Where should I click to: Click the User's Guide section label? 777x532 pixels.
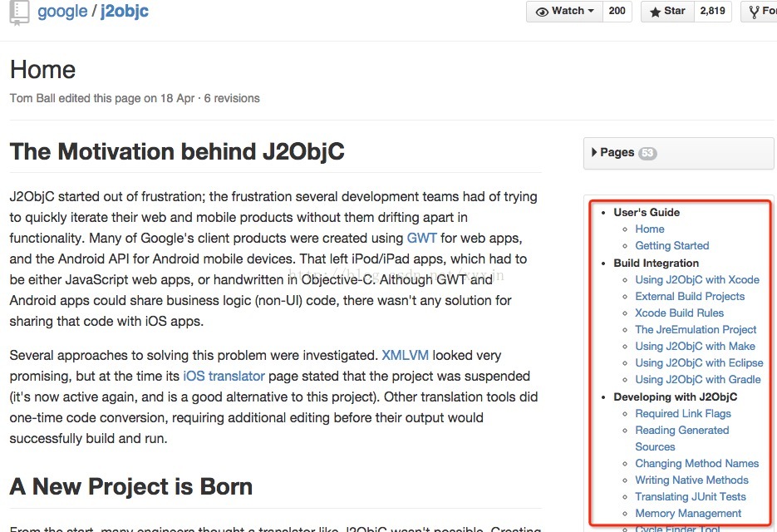[x=647, y=212]
